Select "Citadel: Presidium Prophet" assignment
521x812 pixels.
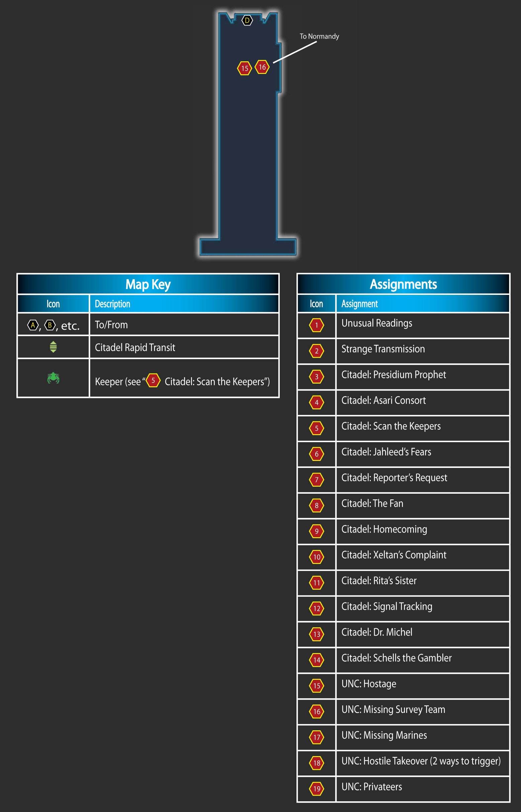click(394, 375)
